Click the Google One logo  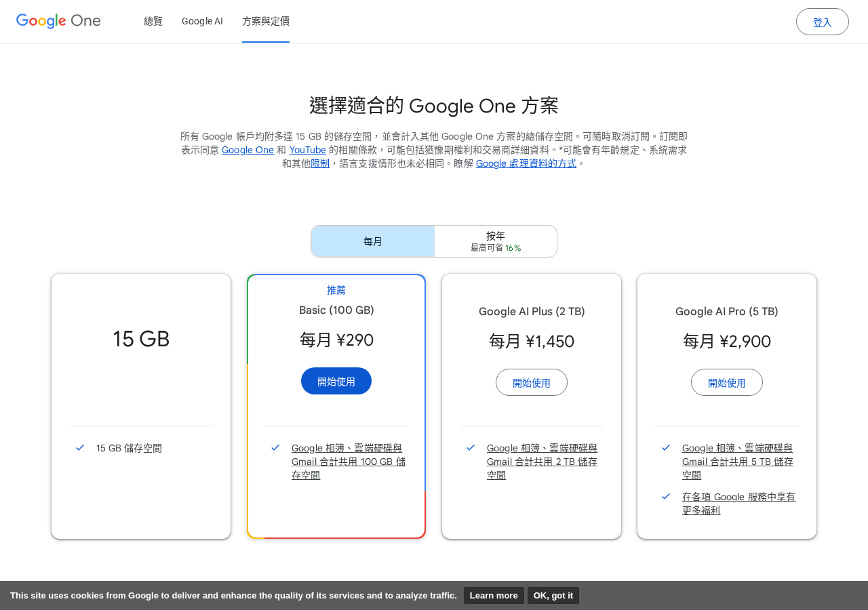tap(58, 21)
